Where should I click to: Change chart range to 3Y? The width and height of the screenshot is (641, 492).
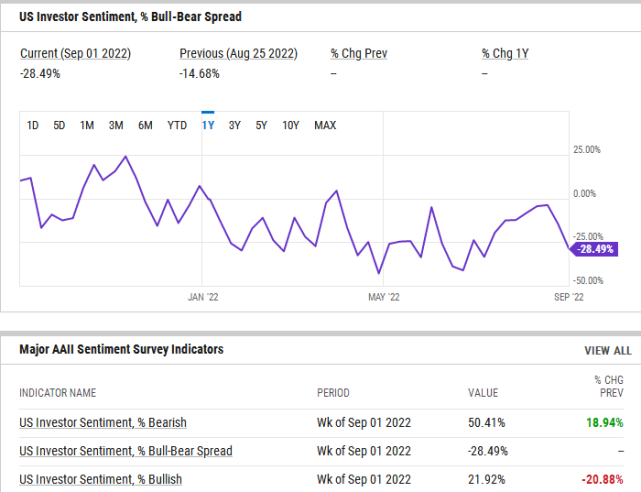(234, 125)
